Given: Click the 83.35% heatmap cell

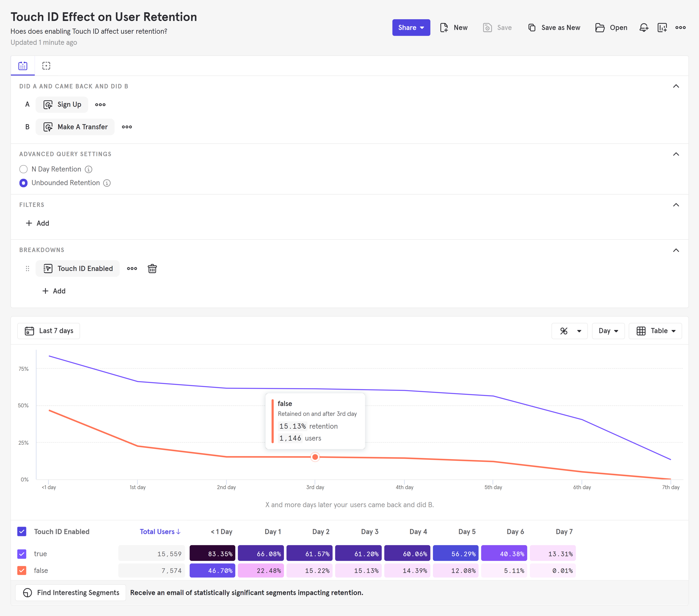Looking at the screenshot, I should (x=212, y=554).
